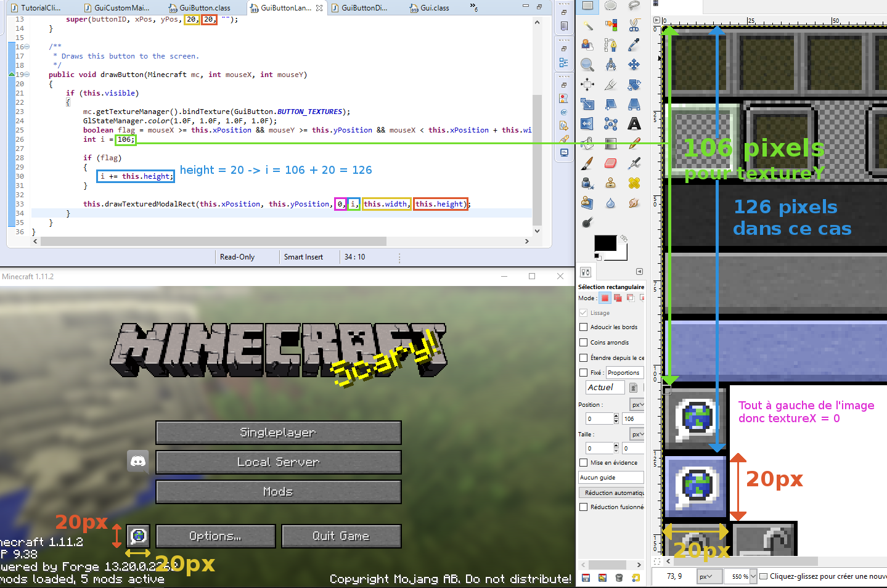Open the Position unit px dropdown
This screenshot has width=887, height=588.
point(637,405)
